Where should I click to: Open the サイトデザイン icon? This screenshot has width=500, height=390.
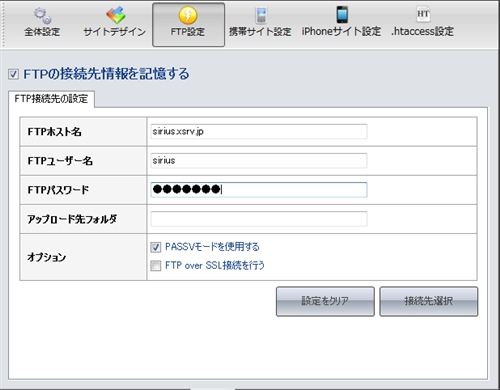point(116,15)
